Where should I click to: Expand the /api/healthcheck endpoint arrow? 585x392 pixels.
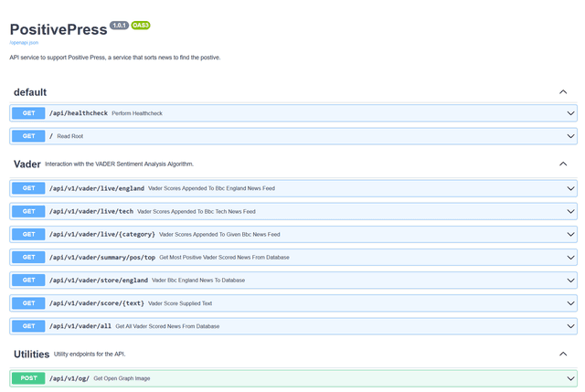(570, 113)
